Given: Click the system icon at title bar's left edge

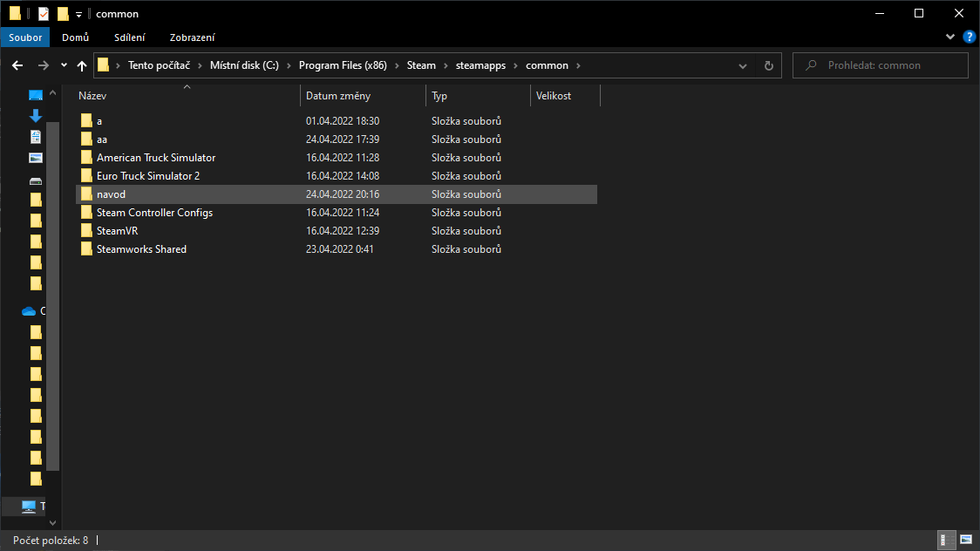Looking at the screenshot, I should (15, 13).
